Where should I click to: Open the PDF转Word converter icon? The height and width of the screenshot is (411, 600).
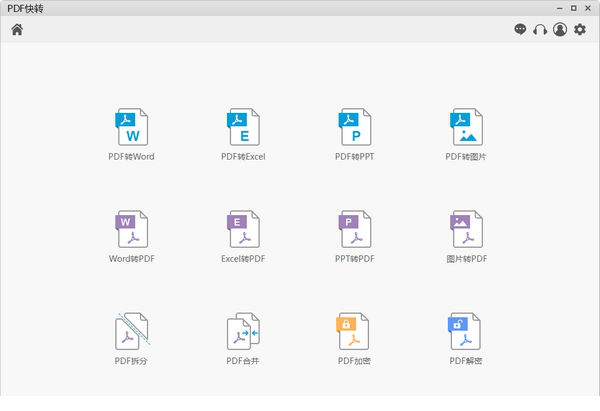[x=132, y=127]
